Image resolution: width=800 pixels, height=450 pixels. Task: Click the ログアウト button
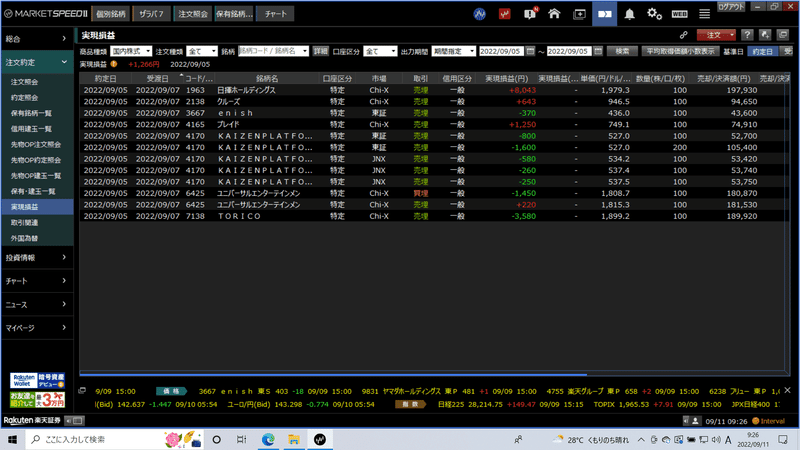(732, 7)
